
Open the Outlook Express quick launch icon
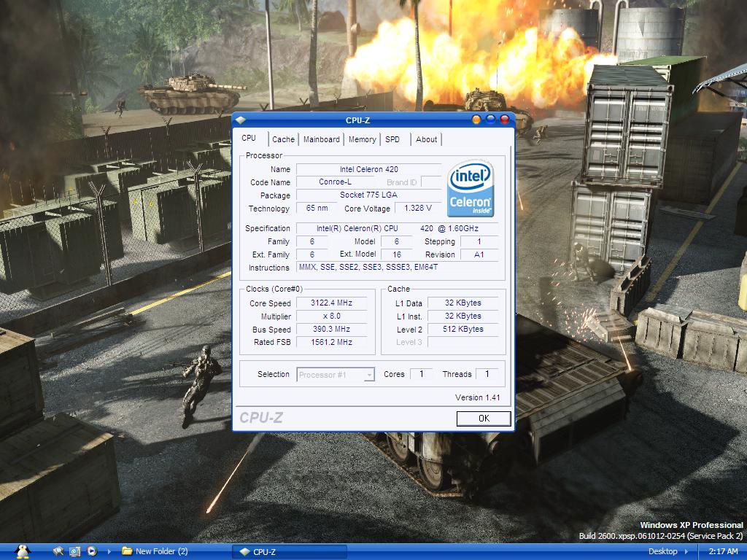75,551
